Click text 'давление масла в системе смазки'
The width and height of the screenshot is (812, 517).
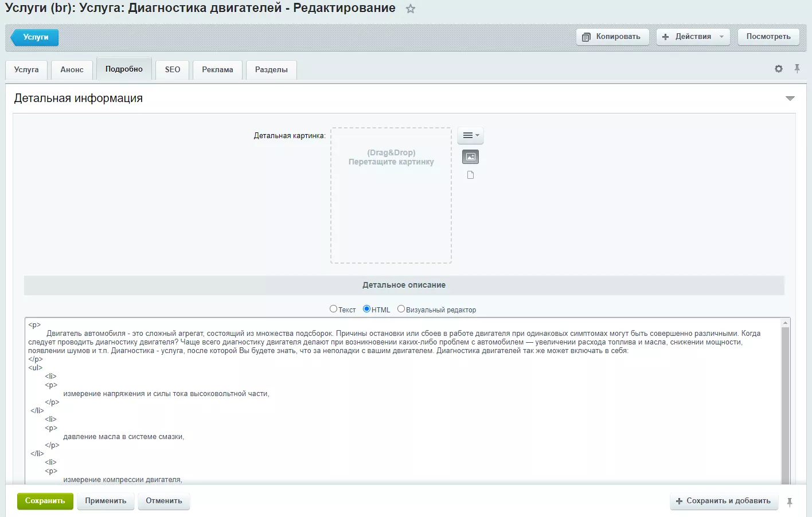click(123, 437)
